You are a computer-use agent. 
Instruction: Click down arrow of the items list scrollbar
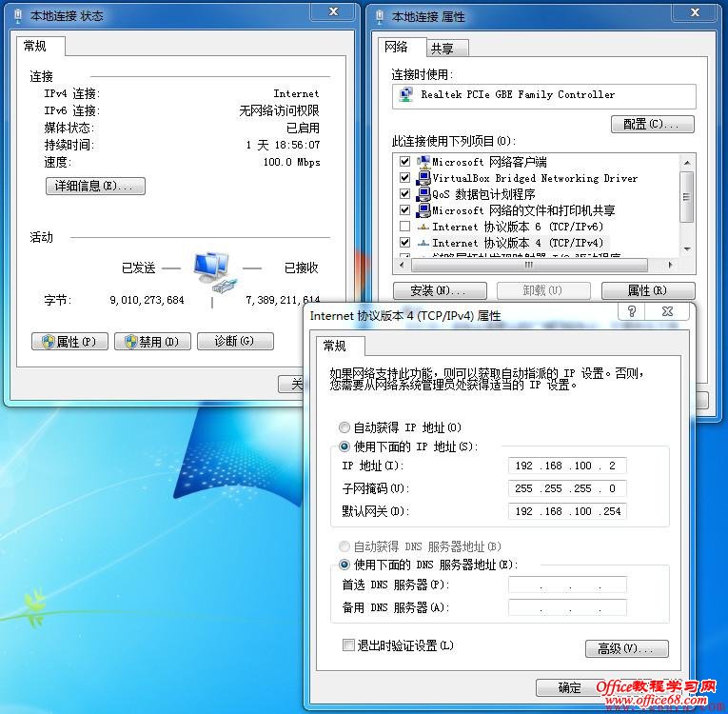(688, 249)
